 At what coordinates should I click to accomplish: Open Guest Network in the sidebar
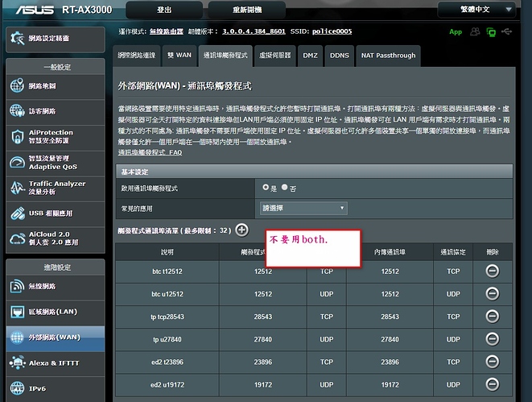point(56,111)
